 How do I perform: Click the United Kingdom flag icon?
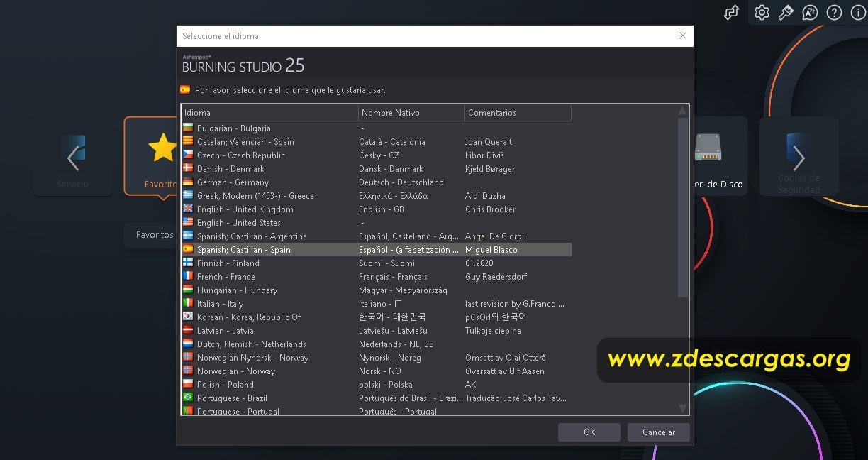(x=188, y=209)
